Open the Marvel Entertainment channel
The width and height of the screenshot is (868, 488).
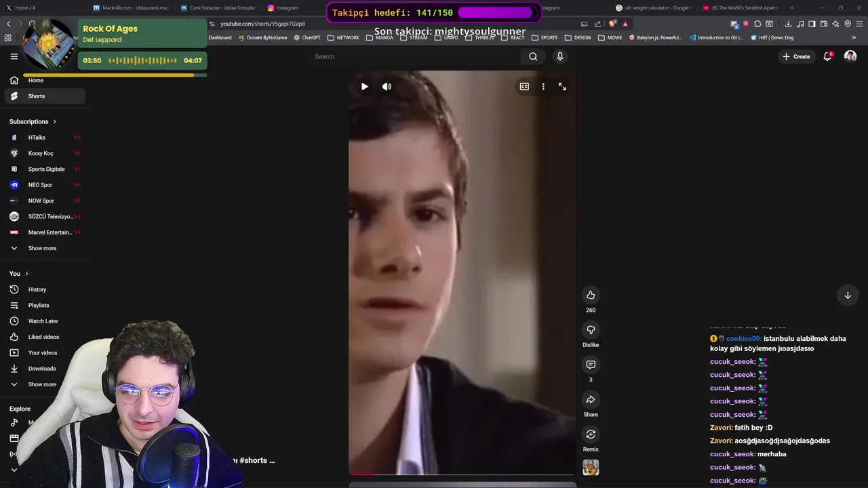click(45, 232)
